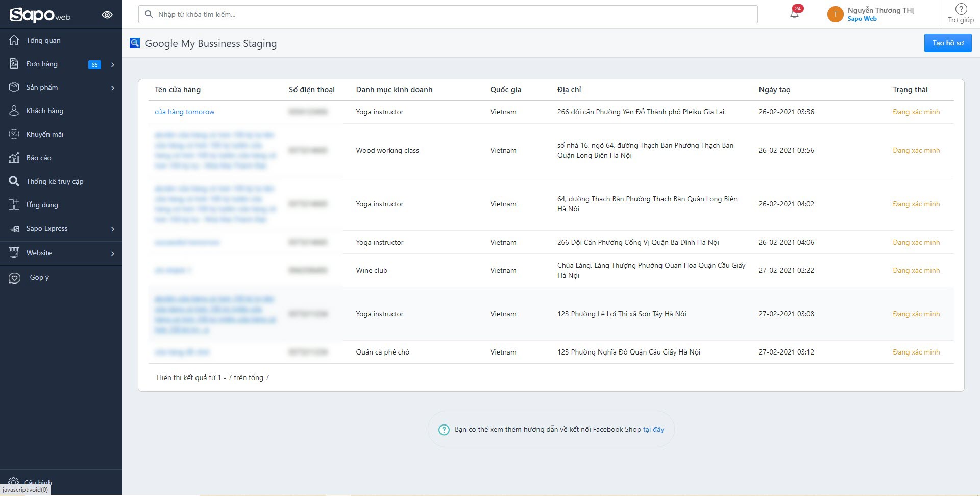Click the Google My Bussiness Staging title
Image resolution: width=980 pixels, height=496 pixels.
tap(211, 43)
